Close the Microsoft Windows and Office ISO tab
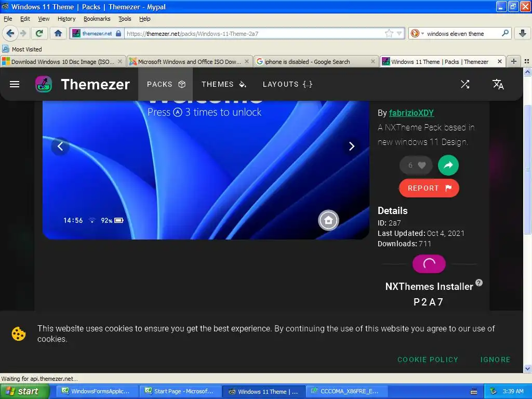532x399 pixels. click(247, 61)
